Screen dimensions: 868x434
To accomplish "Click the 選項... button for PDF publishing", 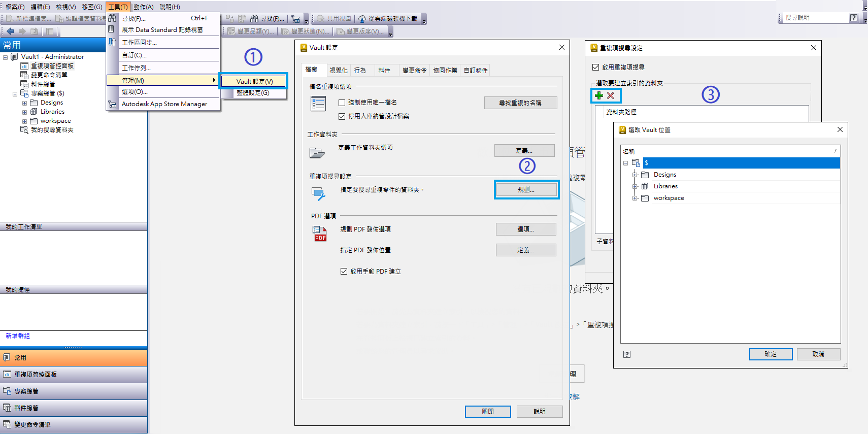I will pyautogui.click(x=526, y=229).
